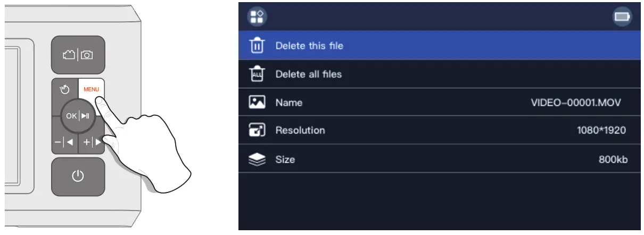Image resolution: width=644 pixels, height=235 pixels.
Task: Click the picture icon beside Name
Action: pyautogui.click(x=257, y=102)
